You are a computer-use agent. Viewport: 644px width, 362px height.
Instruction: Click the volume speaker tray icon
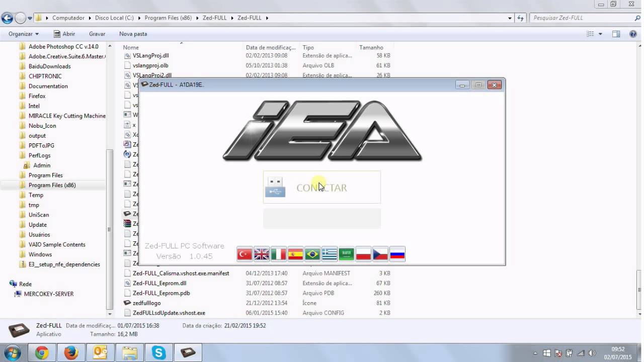(x=592, y=353)
